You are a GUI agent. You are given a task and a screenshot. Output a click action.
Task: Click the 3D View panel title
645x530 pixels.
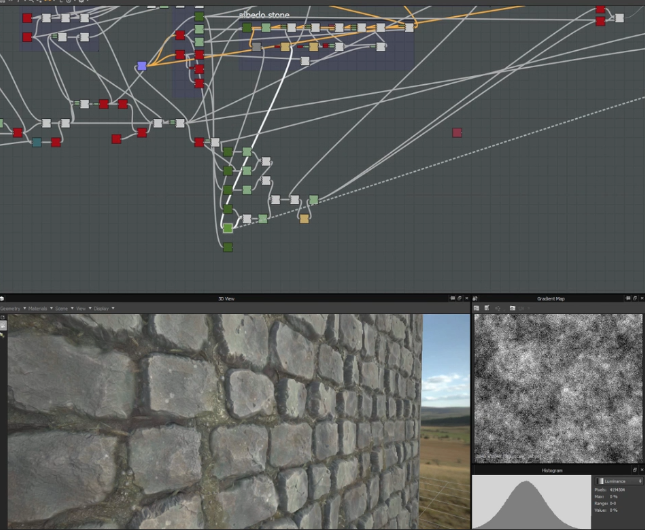coord(226,298)
